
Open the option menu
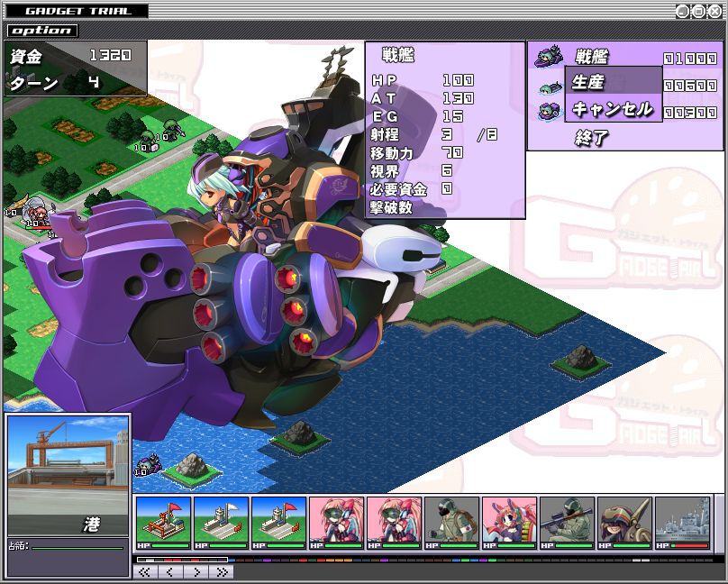pyautogui.click(x=42, y=31)
